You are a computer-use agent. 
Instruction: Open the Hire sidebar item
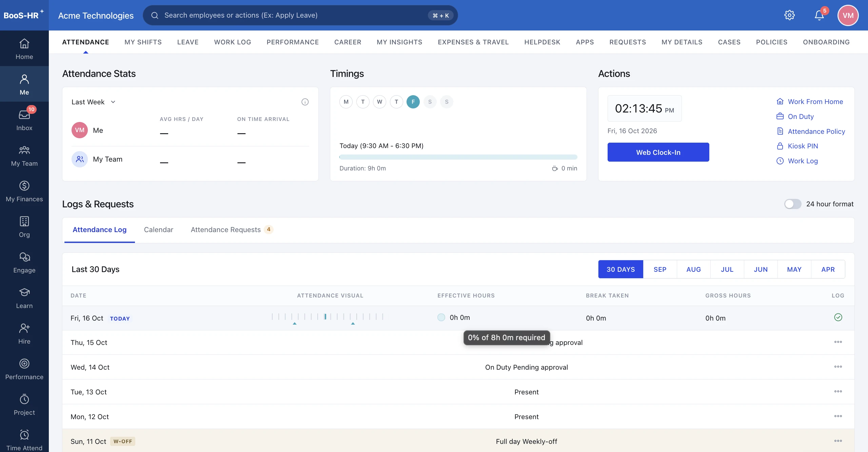[x=24, y=333]
